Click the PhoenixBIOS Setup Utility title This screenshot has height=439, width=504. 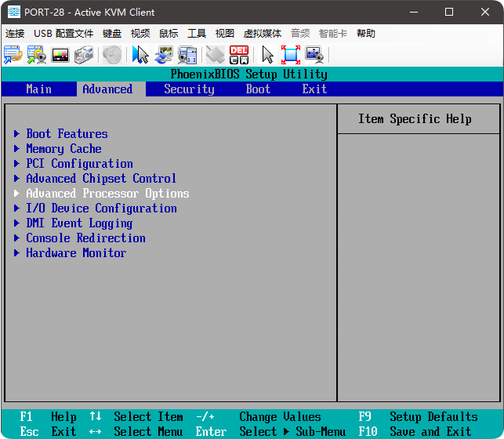click(248, 74)
